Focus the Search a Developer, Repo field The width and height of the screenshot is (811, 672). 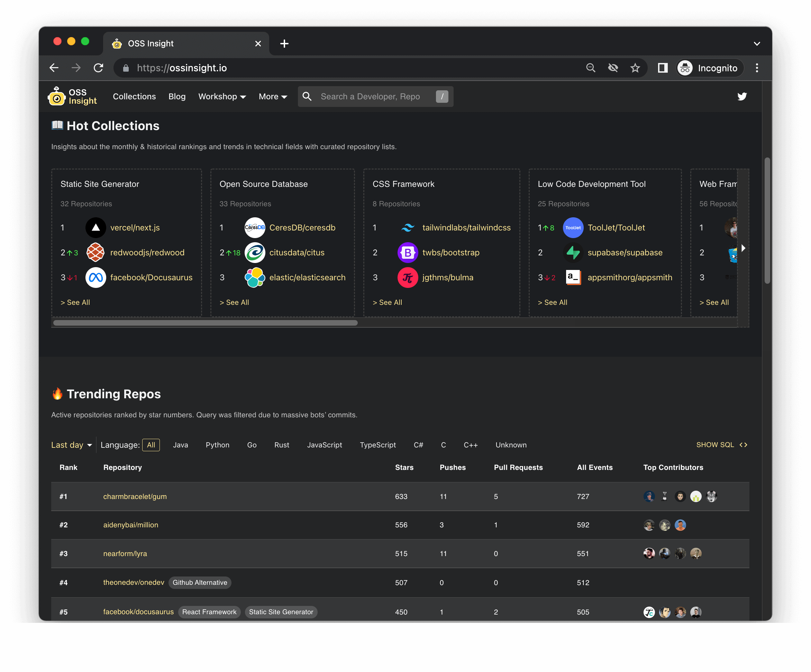(x=375, y=97)
